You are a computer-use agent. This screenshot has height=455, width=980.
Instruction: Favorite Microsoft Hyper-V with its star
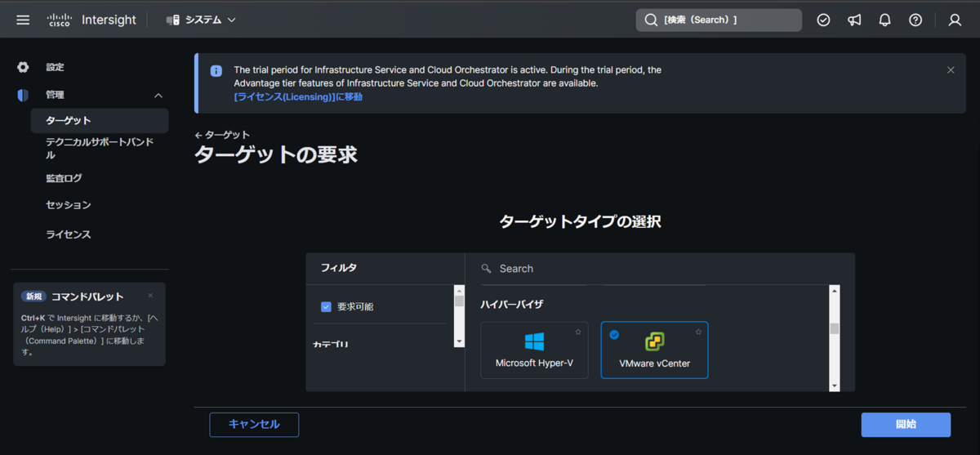tap(578, 332)
